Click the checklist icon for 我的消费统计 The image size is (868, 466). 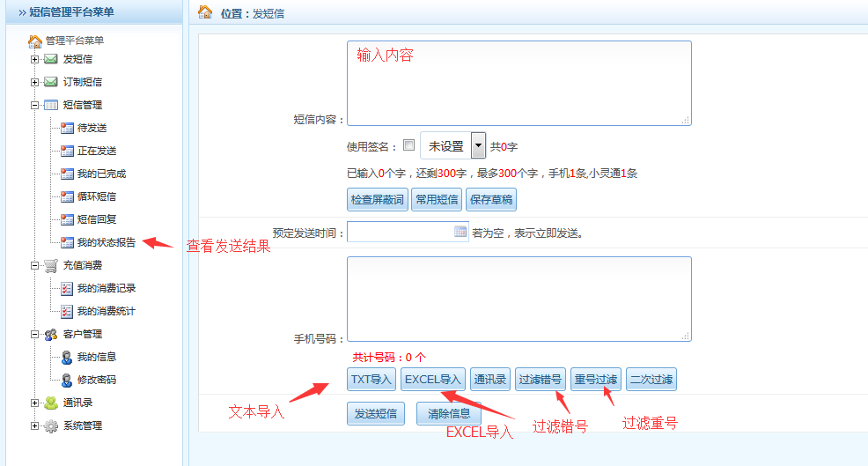pyautogui.click(x=67, y=312)
